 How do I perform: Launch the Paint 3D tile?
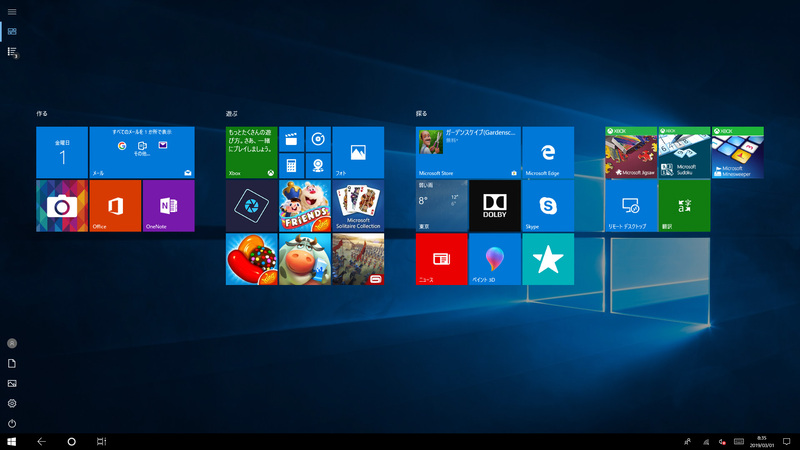(x=495, y=259)
